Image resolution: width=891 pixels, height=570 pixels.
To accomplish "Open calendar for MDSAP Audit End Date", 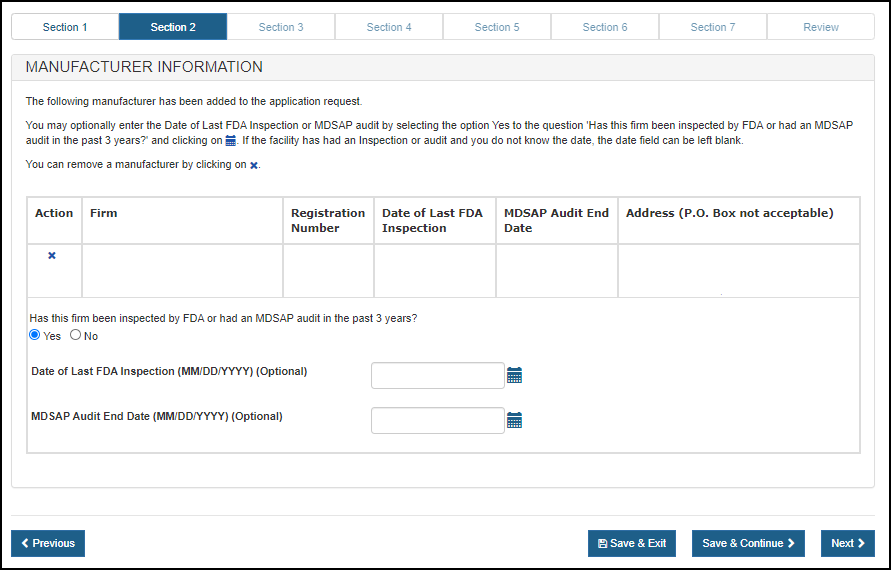I will [x=514, y=421].
